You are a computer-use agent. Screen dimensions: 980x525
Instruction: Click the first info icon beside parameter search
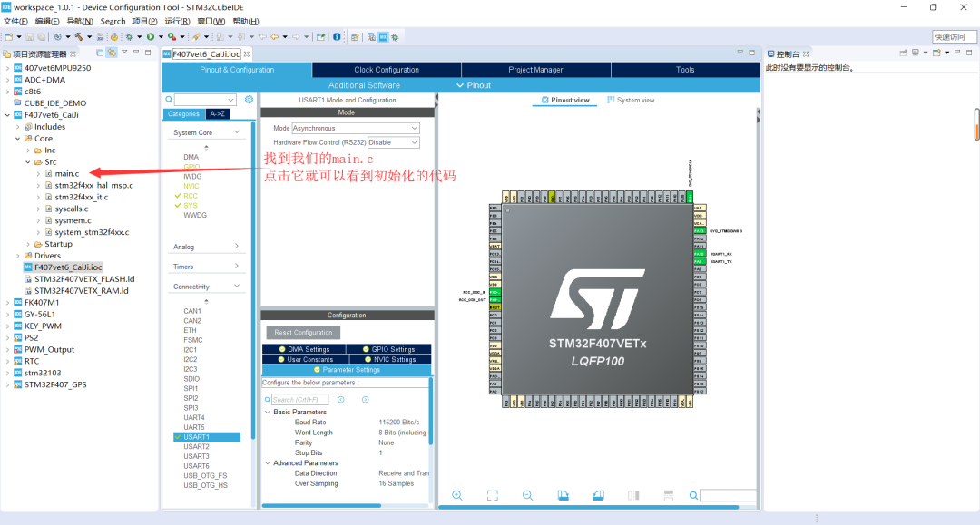[340, 400]
